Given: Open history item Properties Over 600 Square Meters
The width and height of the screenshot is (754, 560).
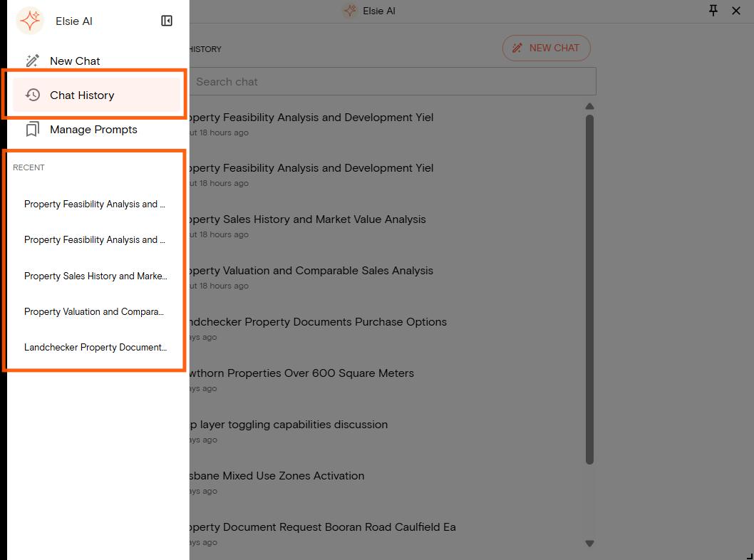Looking at the screenshot, I should coord(301,373).
